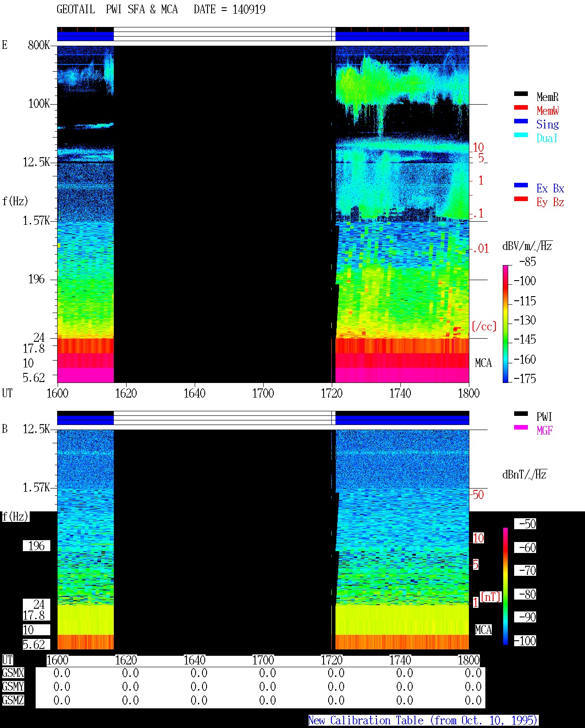
Task: Click the E panel letter label
Action: (x=5, y=45)
